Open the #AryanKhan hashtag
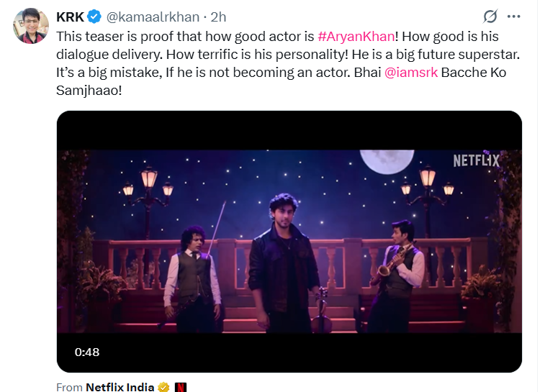 click(x=356, y=37)
